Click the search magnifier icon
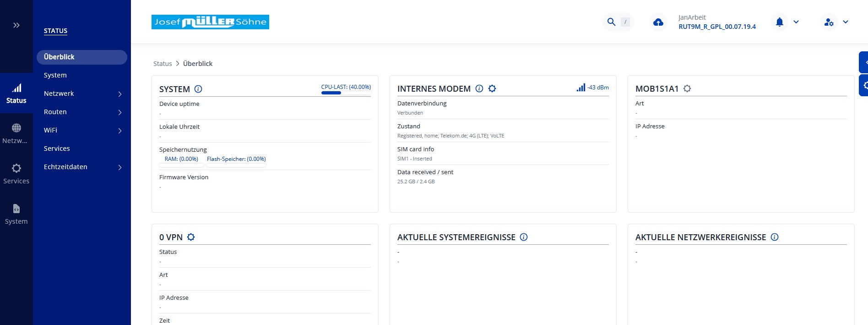Viewport: 868px width, 325px height. point(611,22)
